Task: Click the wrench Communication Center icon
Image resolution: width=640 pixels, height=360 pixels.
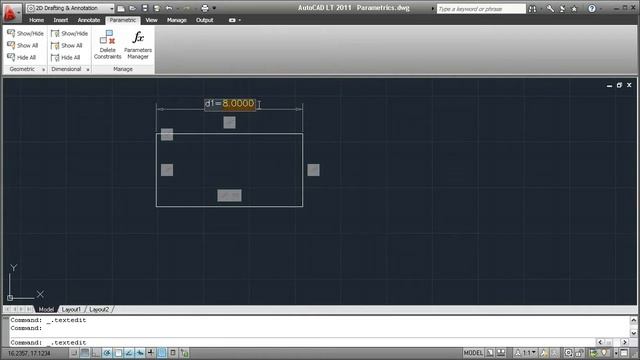Action: [x=550, y=9]
